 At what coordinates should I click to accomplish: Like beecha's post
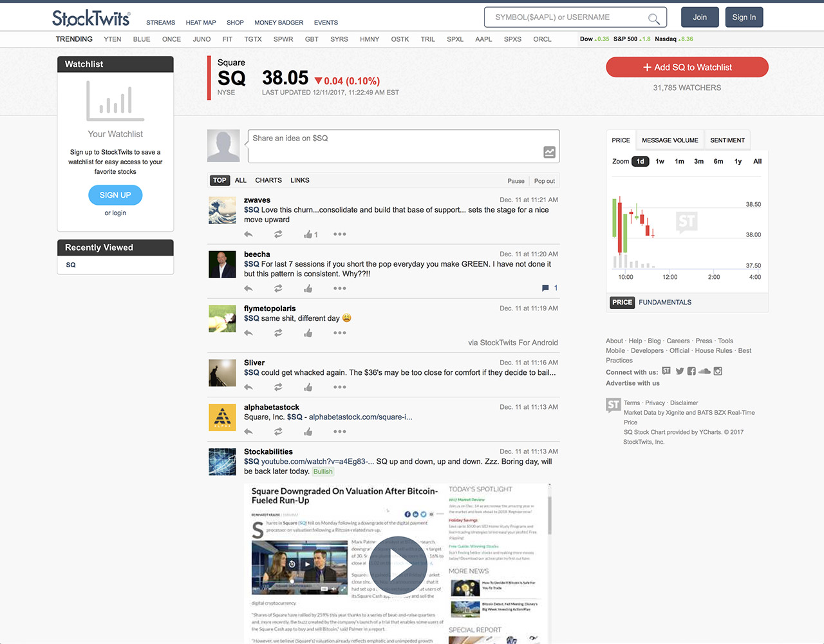(308, 289)
